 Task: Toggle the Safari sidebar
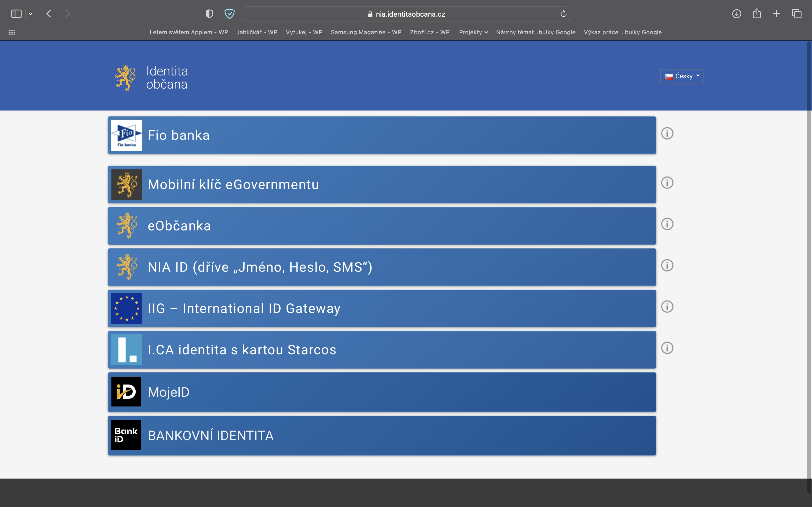pos(16,14)
